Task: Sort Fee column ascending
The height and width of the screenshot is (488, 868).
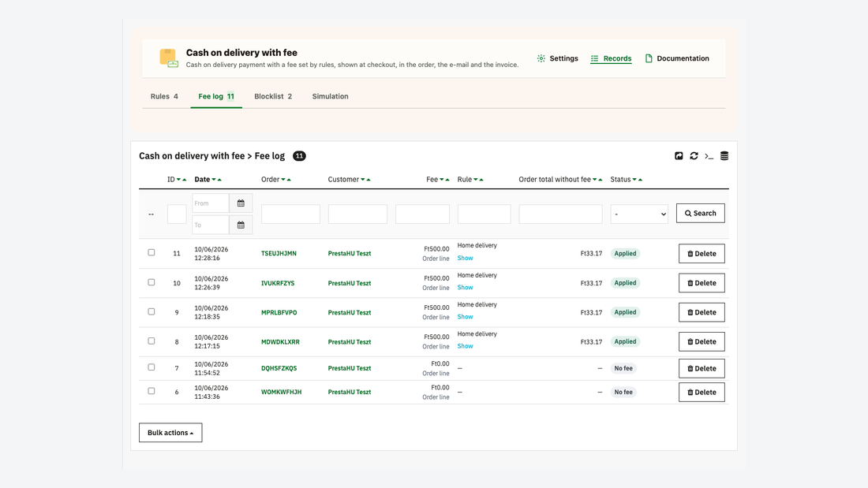Action: 447,180
